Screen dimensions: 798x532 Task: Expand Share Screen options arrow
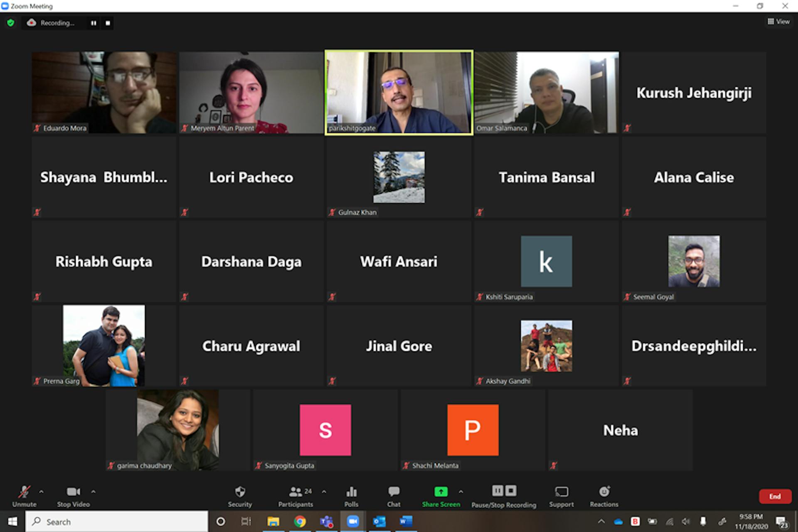click(x=461, y=492)
